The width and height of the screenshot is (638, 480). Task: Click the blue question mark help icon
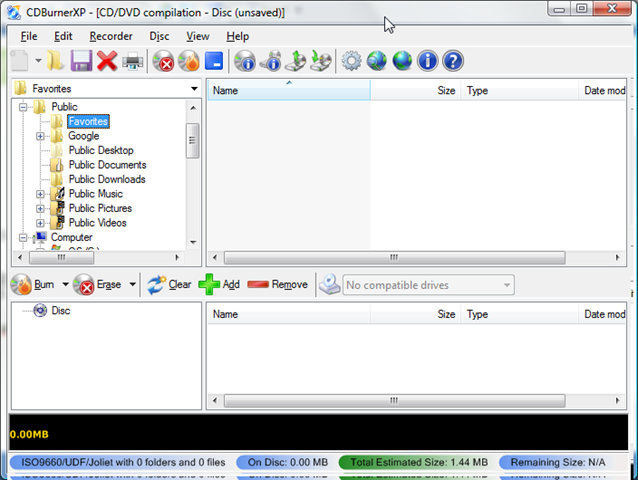click(x=453, y=62)
